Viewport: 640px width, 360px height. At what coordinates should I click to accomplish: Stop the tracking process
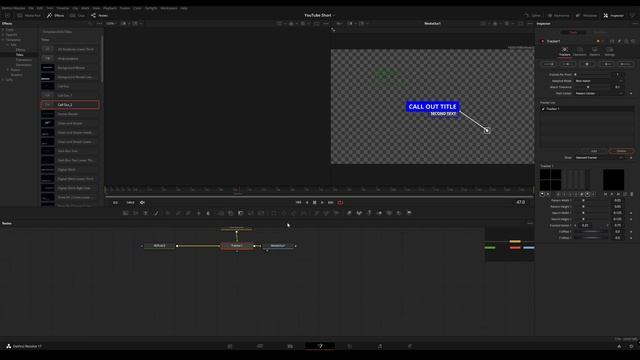pyautogui.click(x=587, y=64)
